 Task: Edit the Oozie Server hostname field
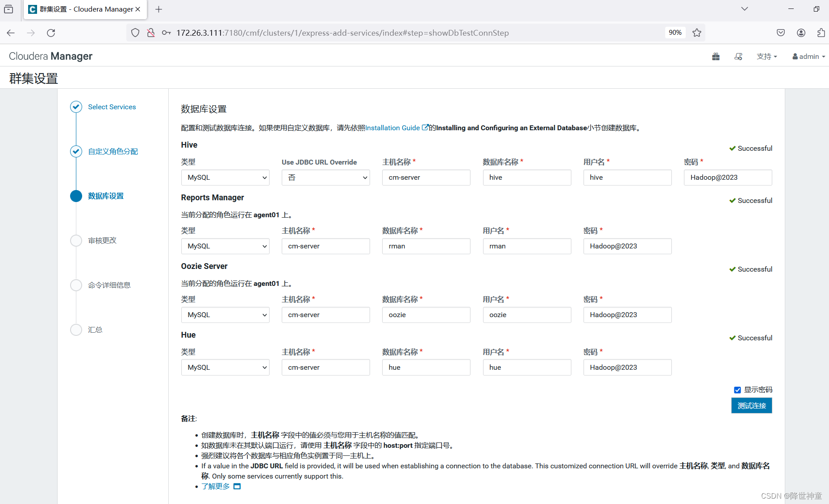click(326, 315)
